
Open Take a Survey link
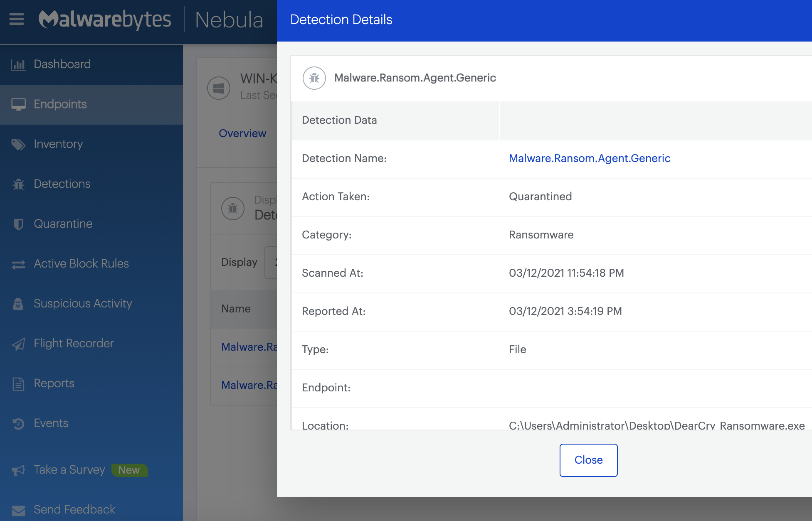(69, 470)
